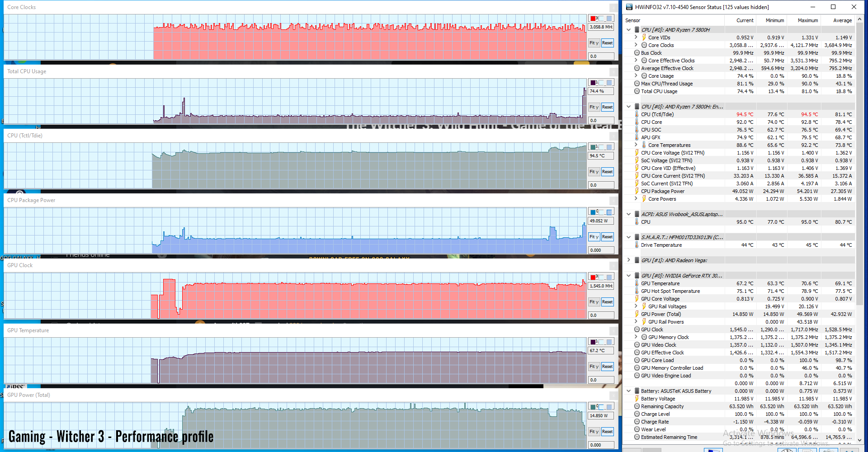The image size is (868, 452).
Task: Click Fit y on the GPU Clock graph
Action: coord(594,302)
